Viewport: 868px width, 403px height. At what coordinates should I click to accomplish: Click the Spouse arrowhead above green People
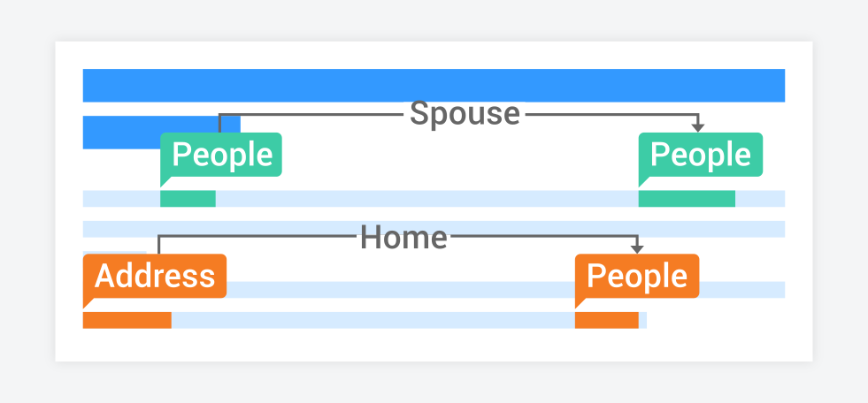point(698,127)
